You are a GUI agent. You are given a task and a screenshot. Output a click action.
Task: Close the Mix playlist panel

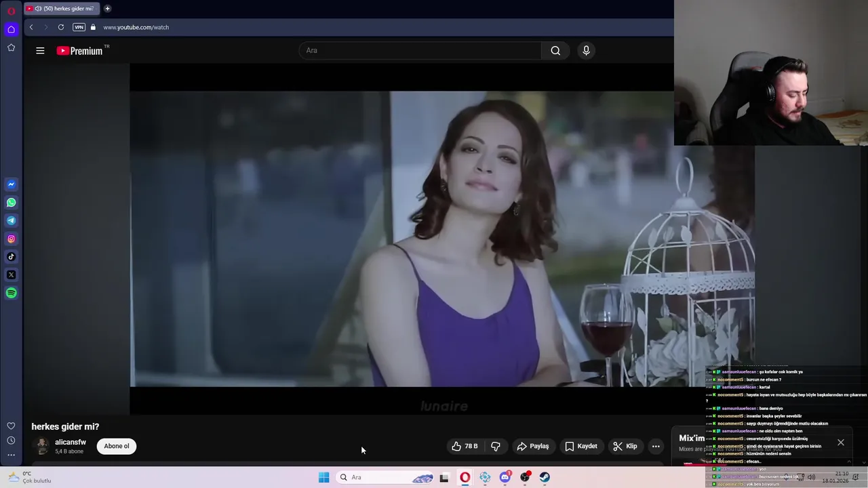841,443
